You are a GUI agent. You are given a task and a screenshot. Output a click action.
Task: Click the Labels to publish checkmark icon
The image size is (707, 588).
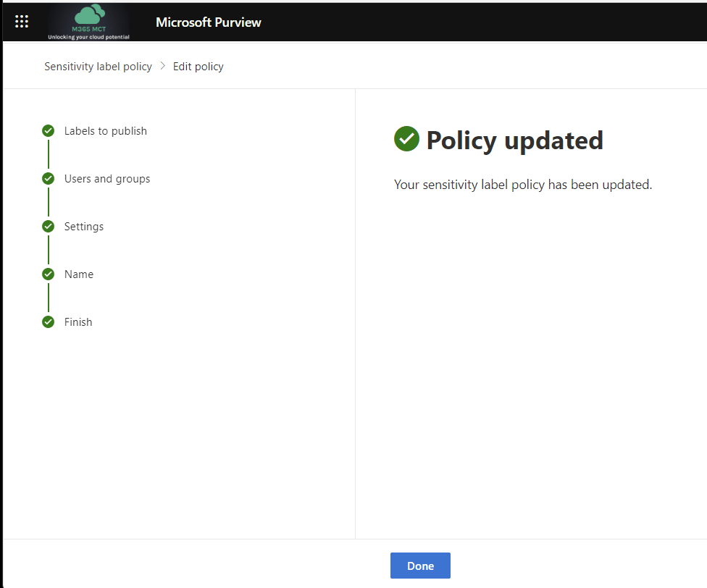coord(49,131)
